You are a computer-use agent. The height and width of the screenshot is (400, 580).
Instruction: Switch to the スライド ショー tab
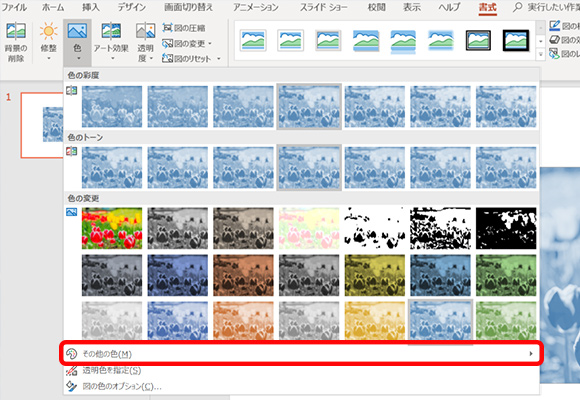pos(323,7)
